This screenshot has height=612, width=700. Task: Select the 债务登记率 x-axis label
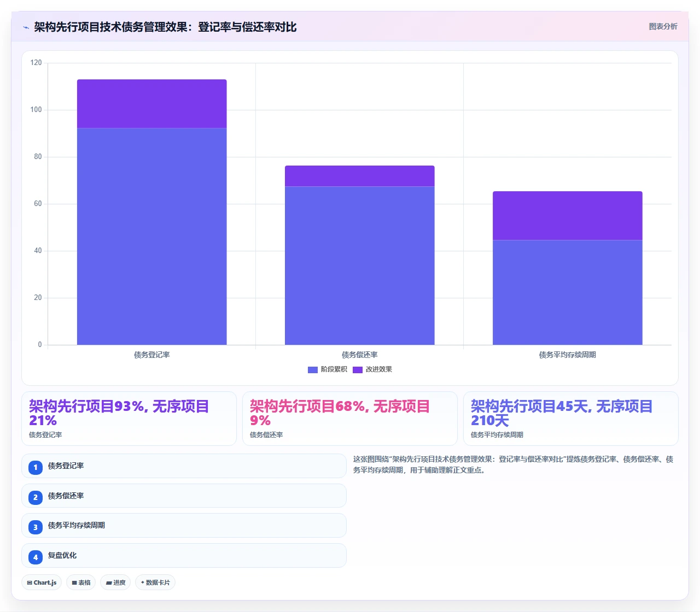pos(152,355)
